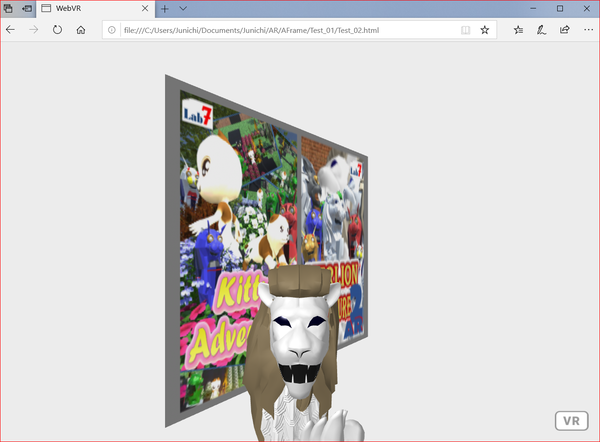Click the lion 3D model's face
This screenshot has width=600, height=442.
300,343
